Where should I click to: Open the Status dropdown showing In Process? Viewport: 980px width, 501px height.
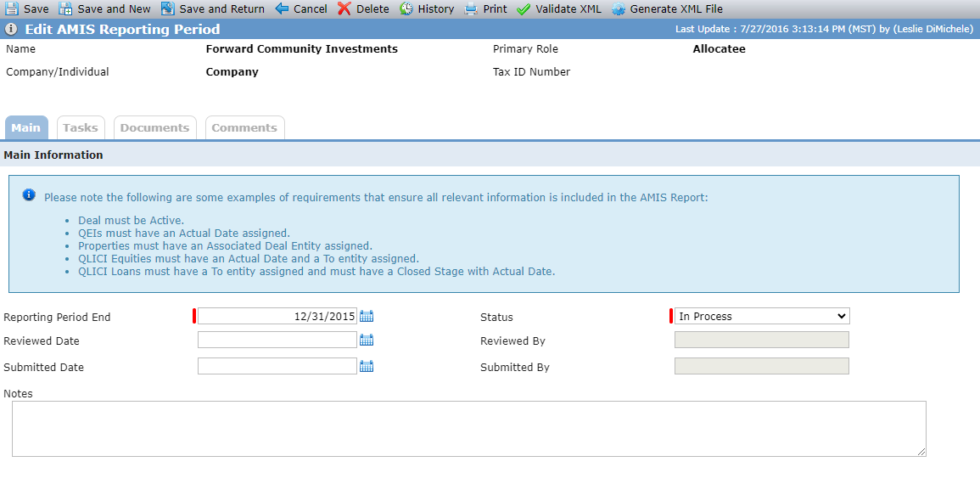762,317
